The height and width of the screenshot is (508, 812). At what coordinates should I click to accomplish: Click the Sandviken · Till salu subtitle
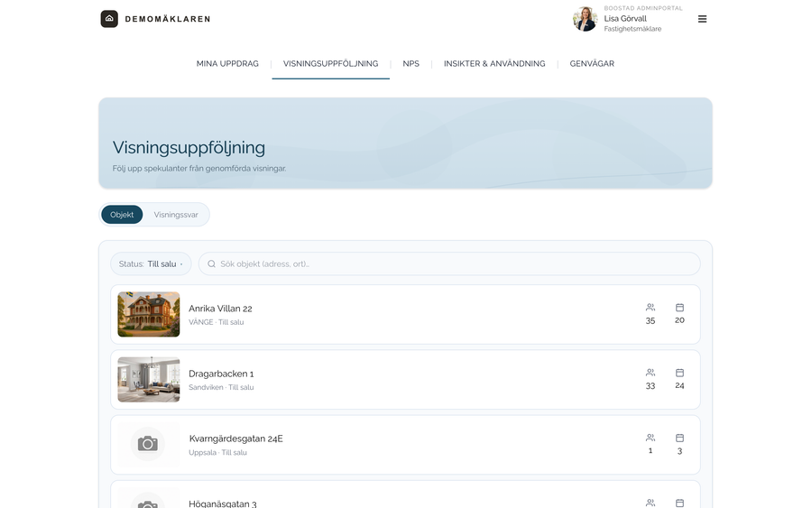(x=221, y=387)
